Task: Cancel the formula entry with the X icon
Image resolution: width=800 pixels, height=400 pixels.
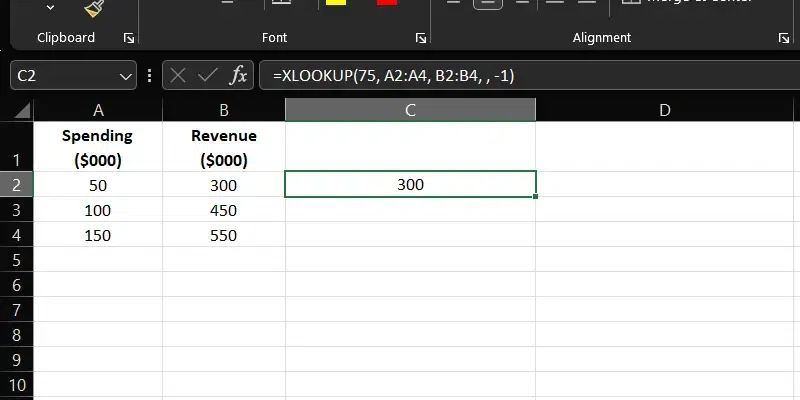Action: coord(178,76)
